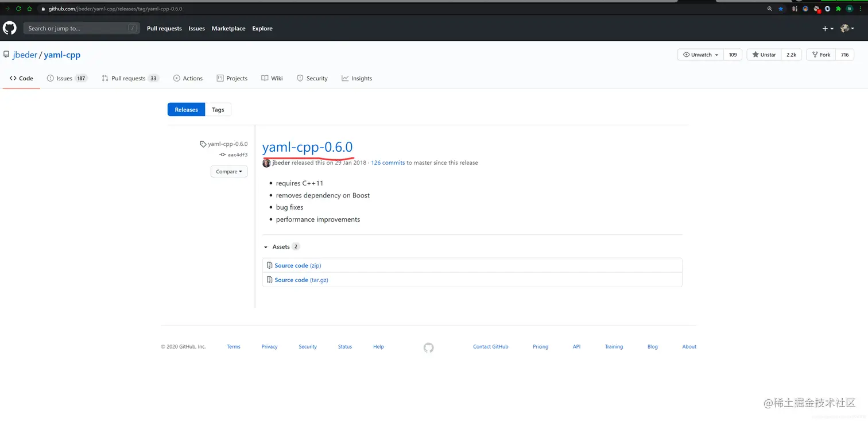Open the Privacy footer link
This screenshot has height=421, width=868.
[269, 347]
